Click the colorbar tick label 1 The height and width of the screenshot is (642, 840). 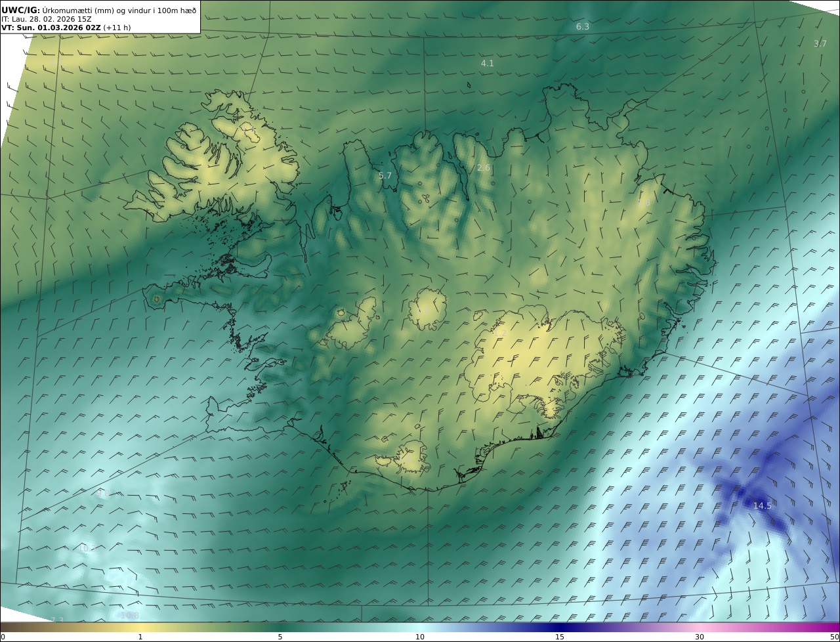pos(140,637)
